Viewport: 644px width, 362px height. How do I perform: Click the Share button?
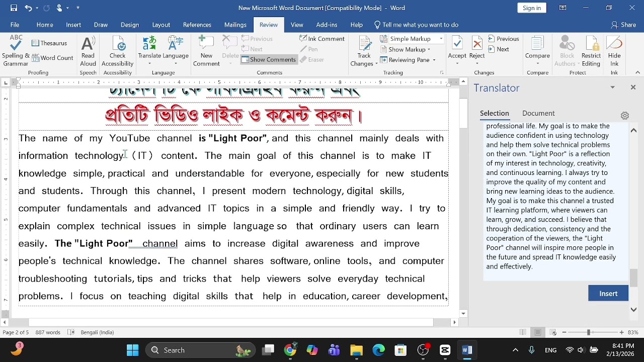[624, 25]
